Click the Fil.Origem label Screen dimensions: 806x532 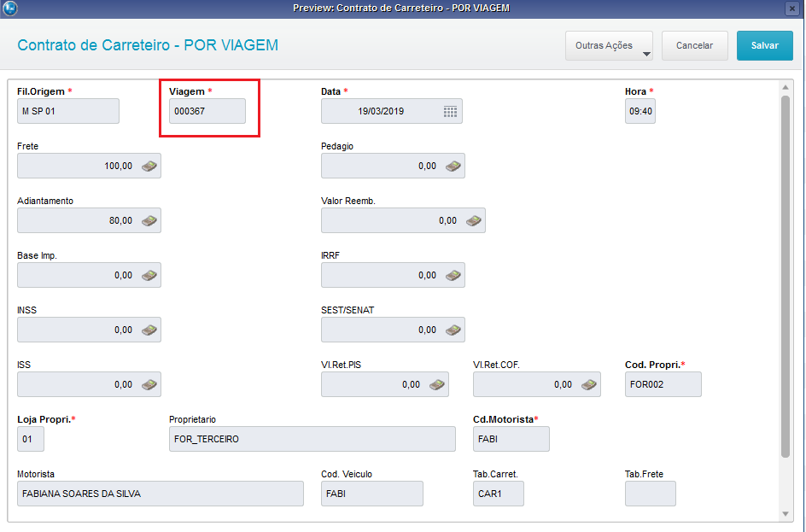(41, 91)
